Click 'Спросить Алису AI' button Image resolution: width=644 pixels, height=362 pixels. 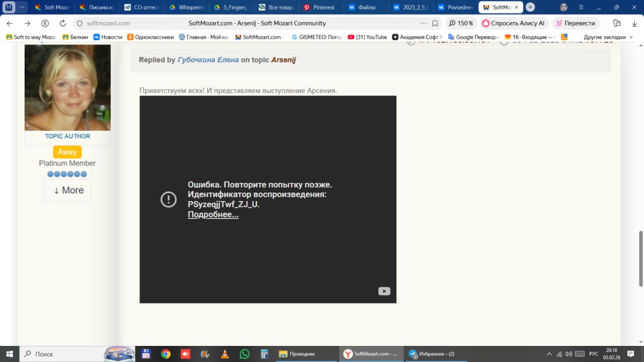(513, 24)
